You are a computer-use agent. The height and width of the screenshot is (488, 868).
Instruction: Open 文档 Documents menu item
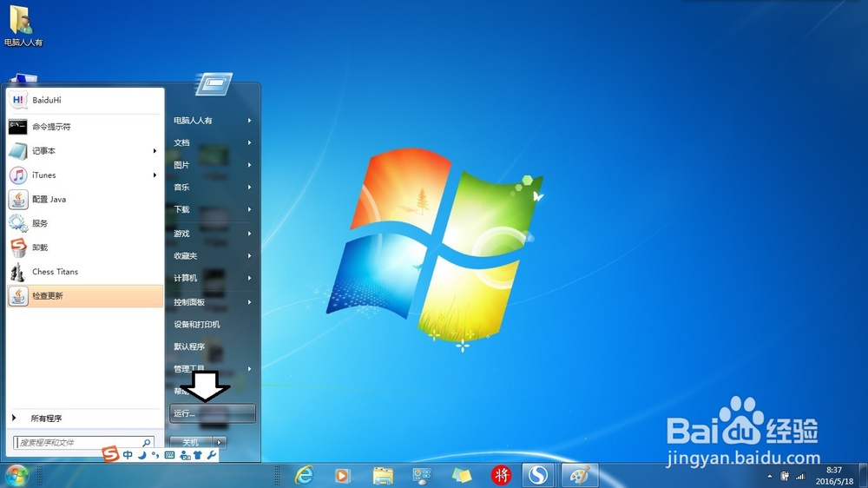click(x=213, y=143)
